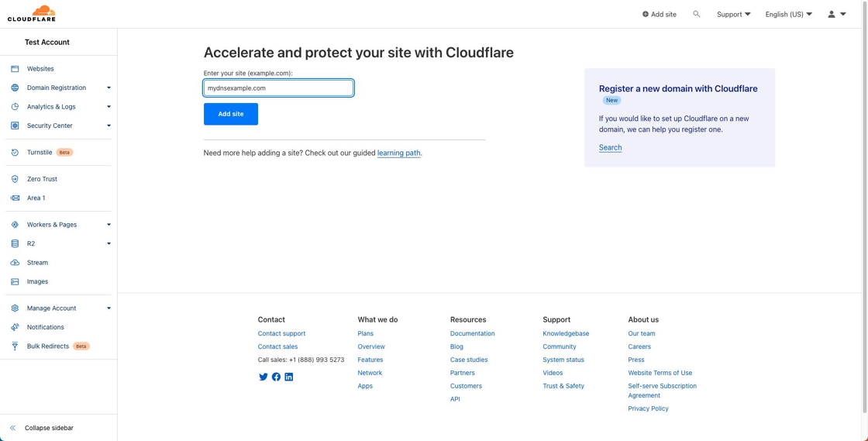
Task: Open Bulk Redirects sidebar item
Action: [x=48, y=346]
